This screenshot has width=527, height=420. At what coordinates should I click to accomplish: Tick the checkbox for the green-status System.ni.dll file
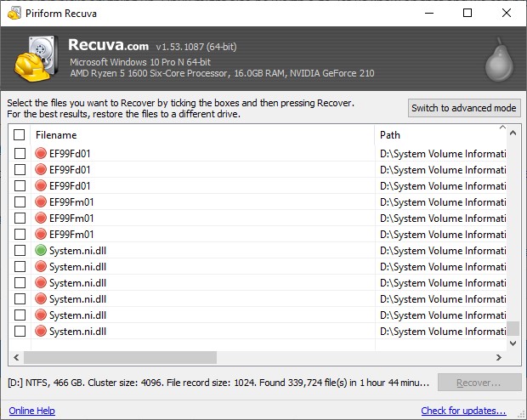click(x=20, y=251)
